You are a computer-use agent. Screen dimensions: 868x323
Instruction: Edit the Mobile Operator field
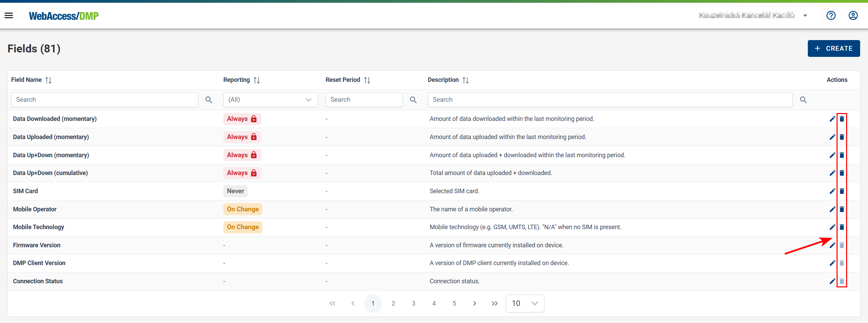(832, 209)
